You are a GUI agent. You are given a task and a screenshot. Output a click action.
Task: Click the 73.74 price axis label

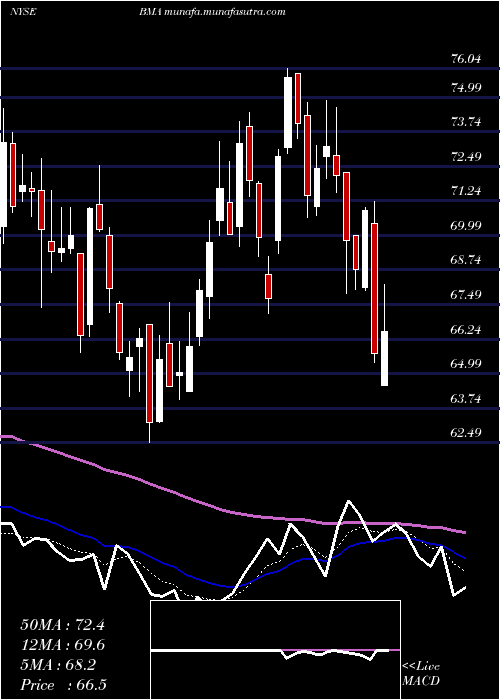467,121
